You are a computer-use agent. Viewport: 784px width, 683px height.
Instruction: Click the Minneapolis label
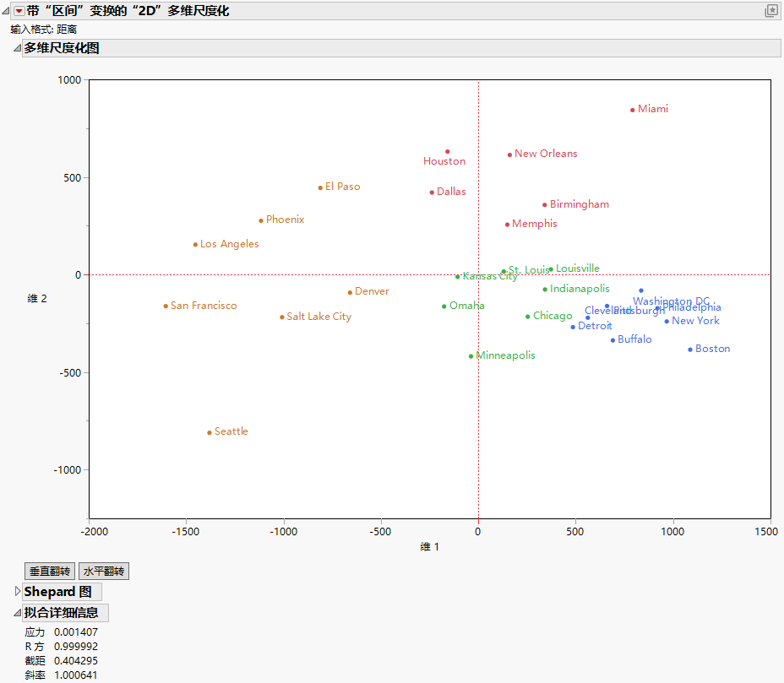coord(505,355)
